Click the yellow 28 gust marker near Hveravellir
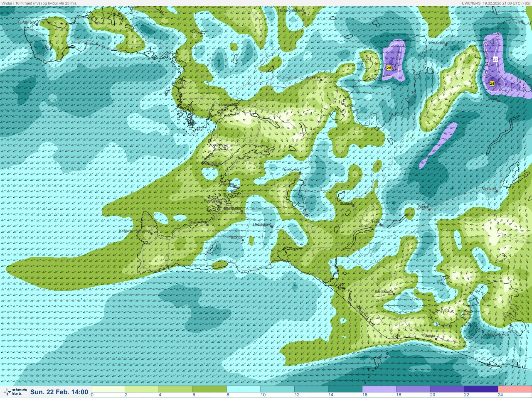The height and width of the screenshot is (398, 532). pos(389,67)
